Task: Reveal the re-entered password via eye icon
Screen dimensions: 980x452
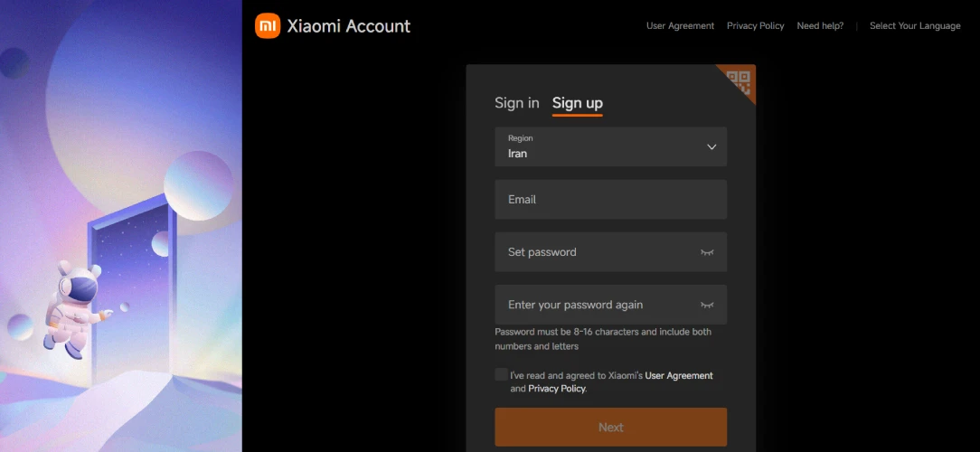Action: point(707,306)
